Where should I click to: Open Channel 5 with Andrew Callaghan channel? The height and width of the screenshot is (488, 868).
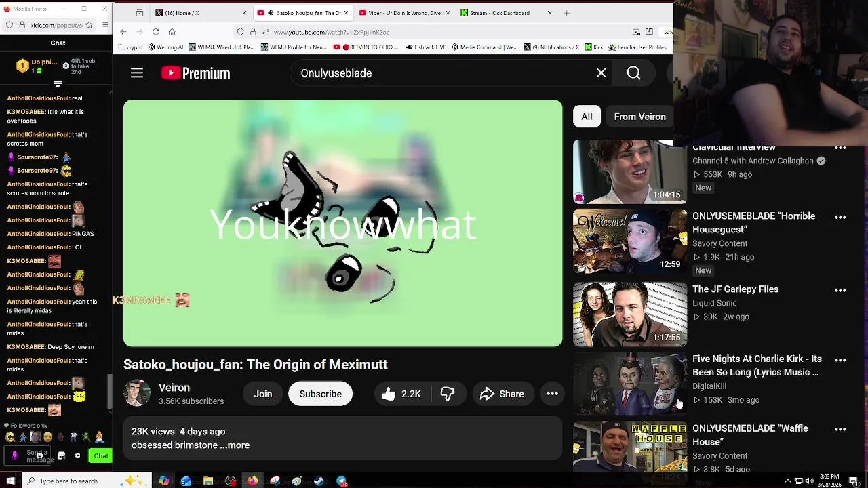[x=753, y=161]
